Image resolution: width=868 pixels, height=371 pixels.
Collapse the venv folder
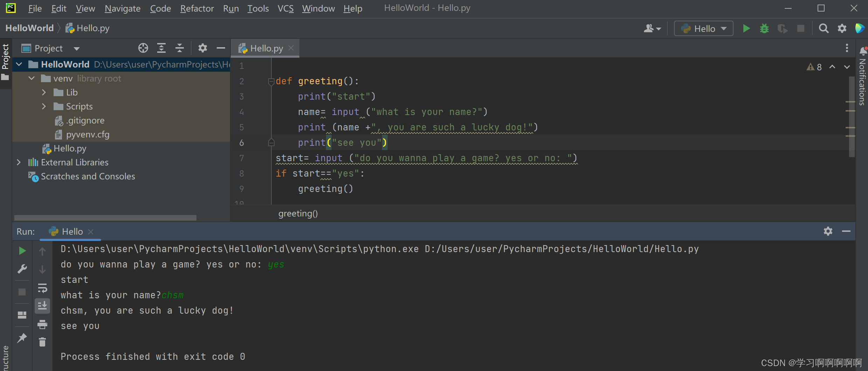point(32,78)
